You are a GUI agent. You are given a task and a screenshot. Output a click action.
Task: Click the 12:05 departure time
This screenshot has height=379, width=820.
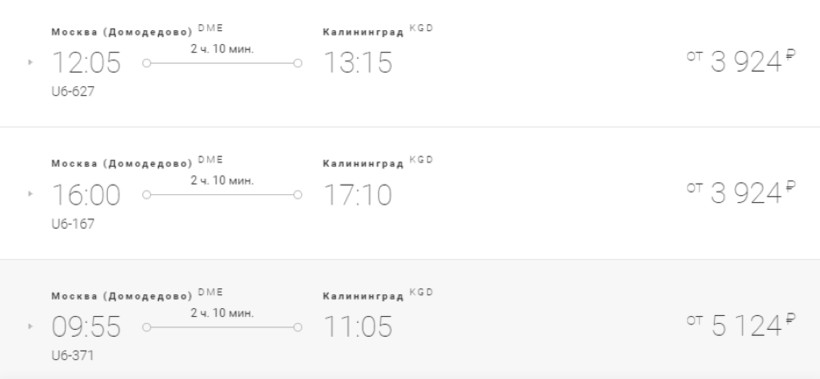pos(86,63)
